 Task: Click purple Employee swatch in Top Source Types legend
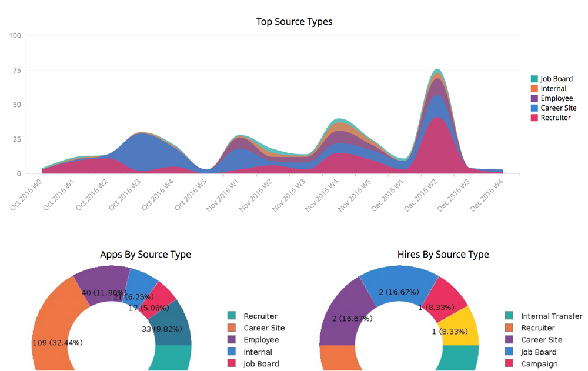click(x=534, y=98)
